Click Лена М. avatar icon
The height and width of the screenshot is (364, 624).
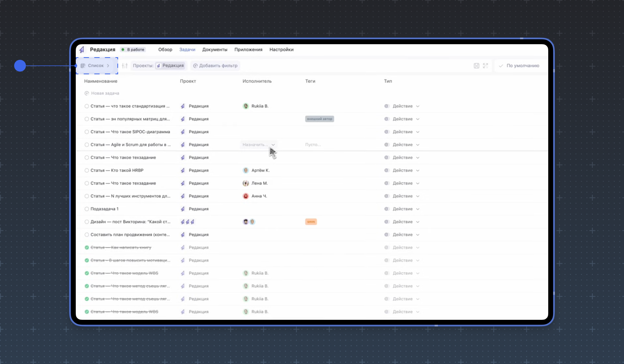point(246,183)
